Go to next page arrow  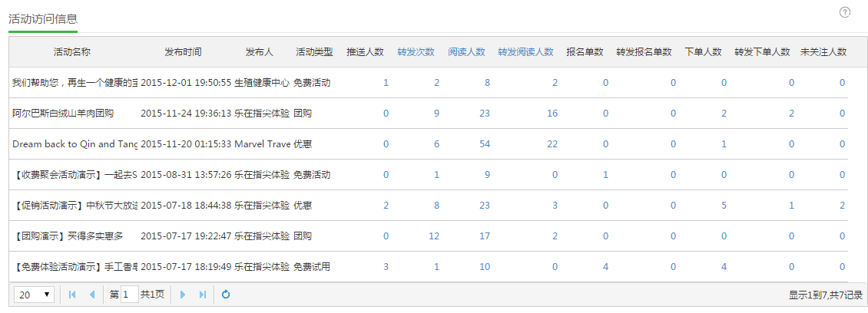[x=183, y=295]
